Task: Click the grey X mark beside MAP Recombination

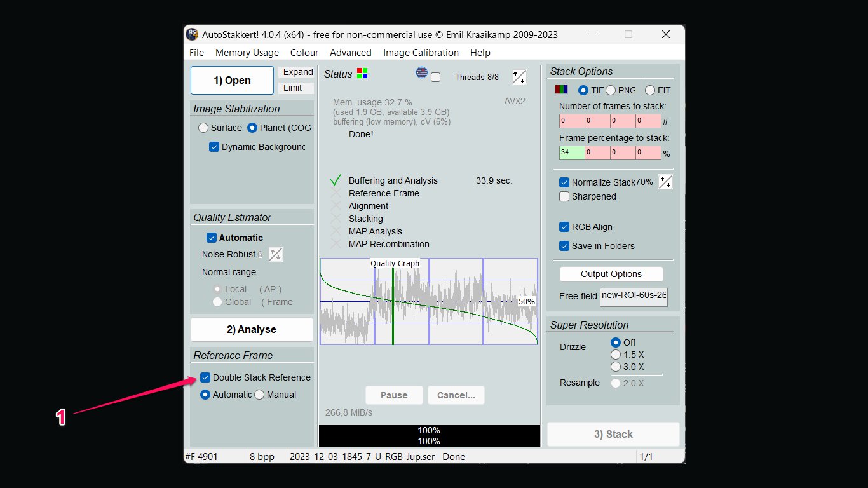Action: click(x=336, y=244)
